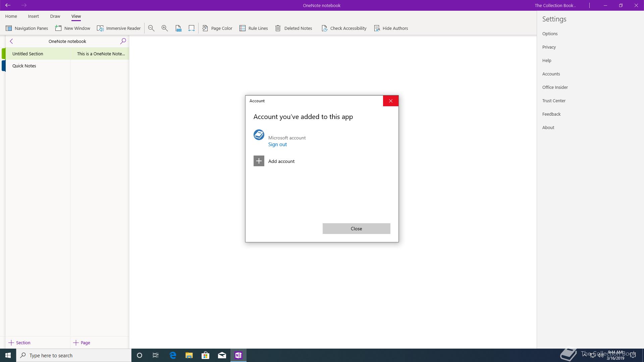
Task: Click the Sign out link
Action: tap(277, 144)
